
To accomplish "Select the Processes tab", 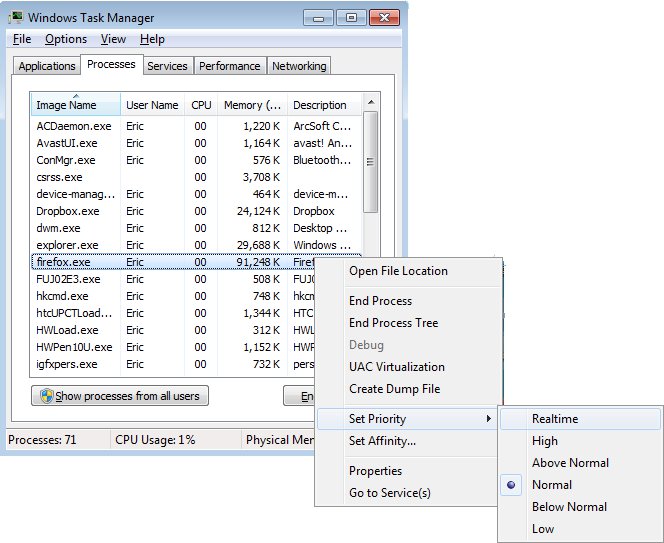I will (x=111, y=64).
